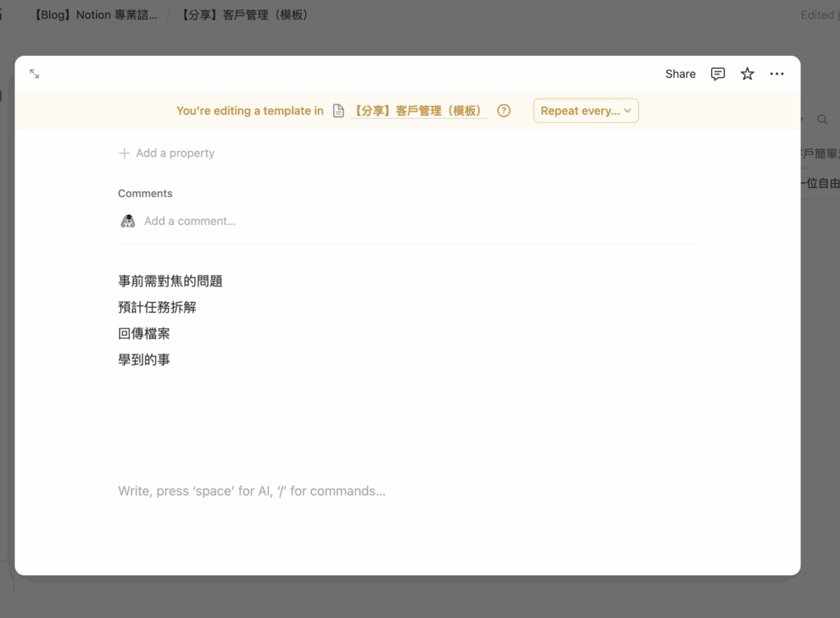Open 【分享】客戶管理（模板） link in banner
This screenshot has width=840, height=618.
[418, 111]
